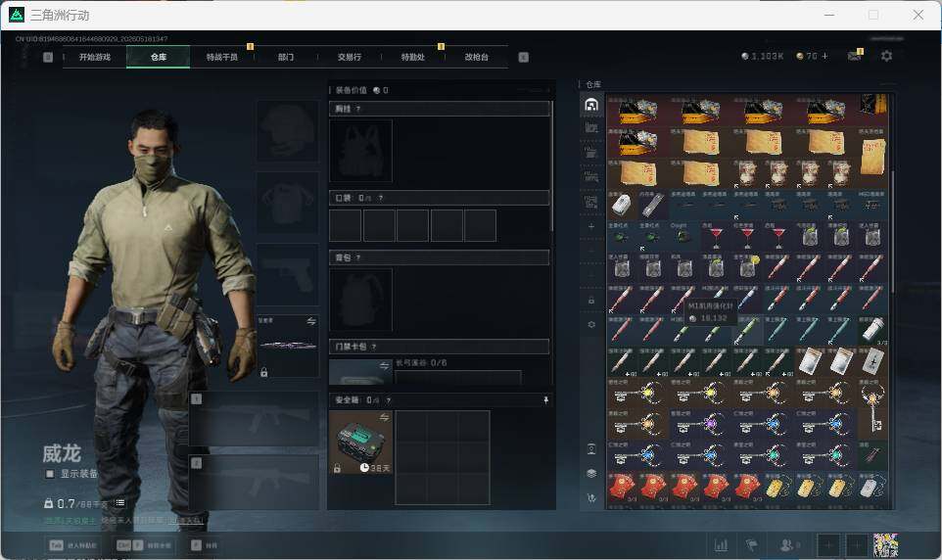Pin the 安全箱 section
Viewport: 942px width, 560px height.
545,400
